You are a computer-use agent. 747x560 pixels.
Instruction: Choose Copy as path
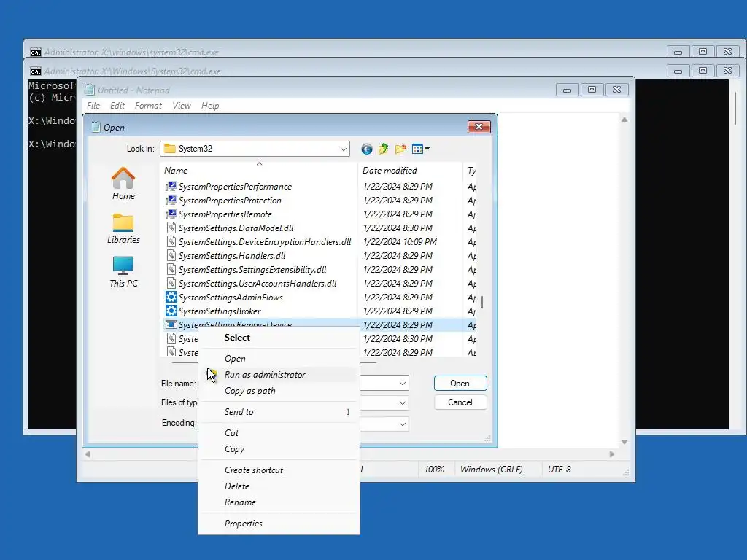click(x=279, y=391)
